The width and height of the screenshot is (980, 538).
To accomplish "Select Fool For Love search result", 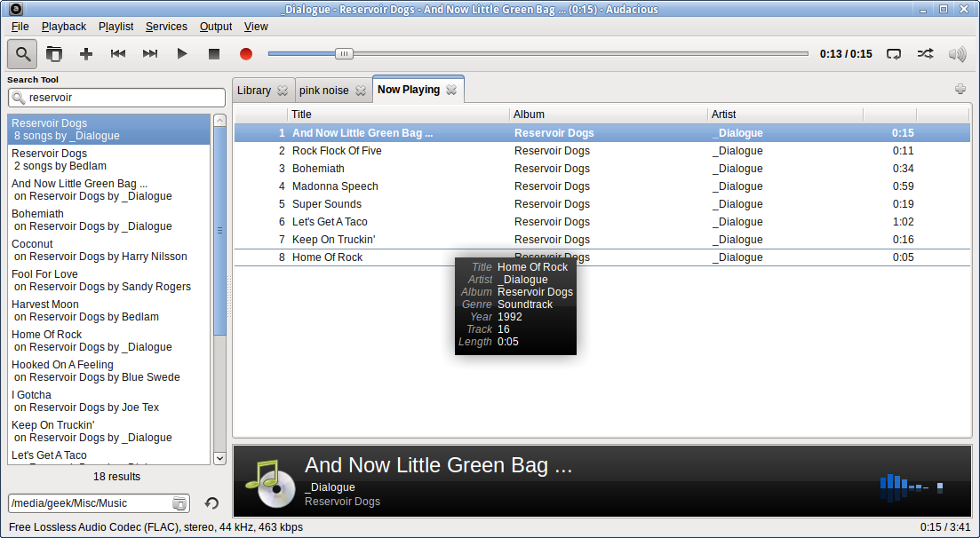I will [x=109, y=281].
